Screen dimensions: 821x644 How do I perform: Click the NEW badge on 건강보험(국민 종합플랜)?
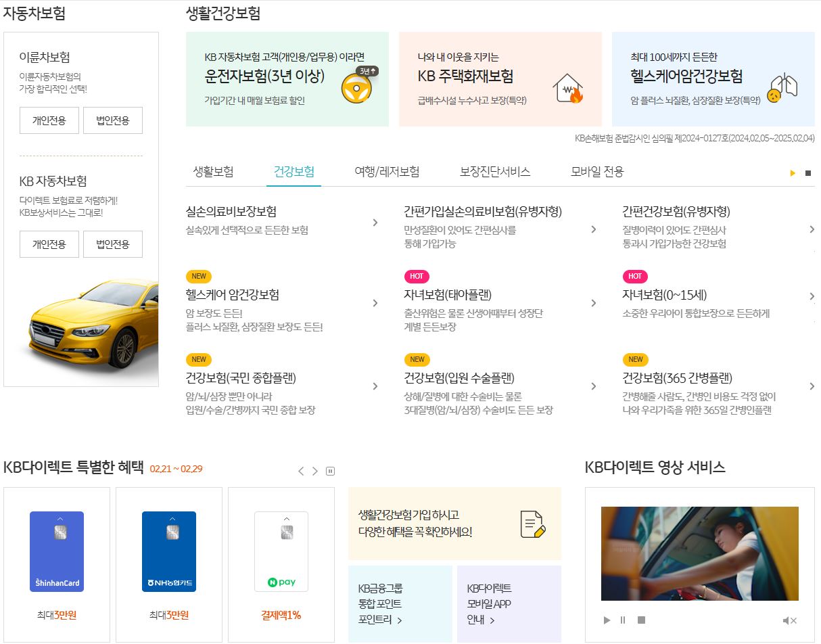click(198, 359)
